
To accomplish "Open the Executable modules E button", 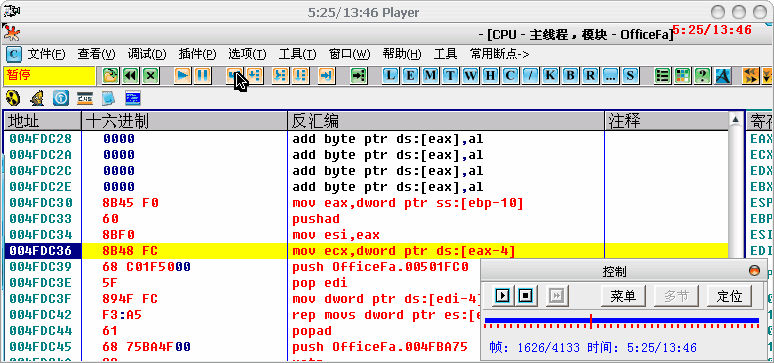I will tap(410, 76).
